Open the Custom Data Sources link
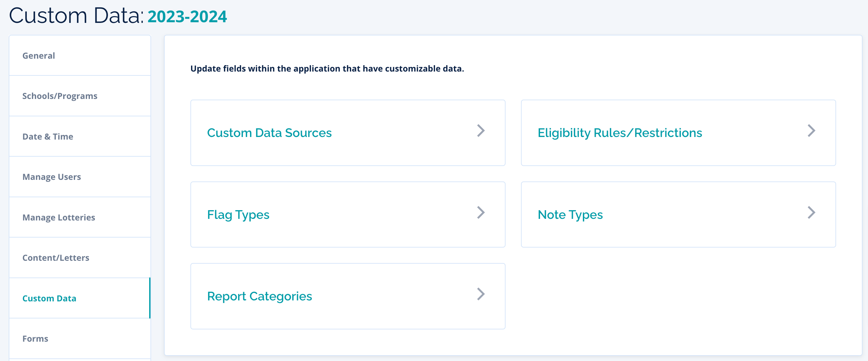This screenshot has width=868, height=361. (x=269, y=133)
